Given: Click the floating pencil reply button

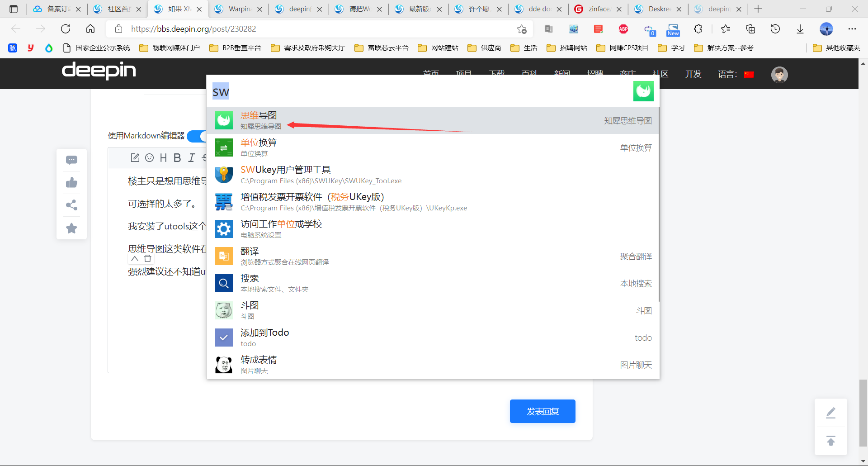Looking at the screenshot, I should pyautogui.click(x=831, y=413).
